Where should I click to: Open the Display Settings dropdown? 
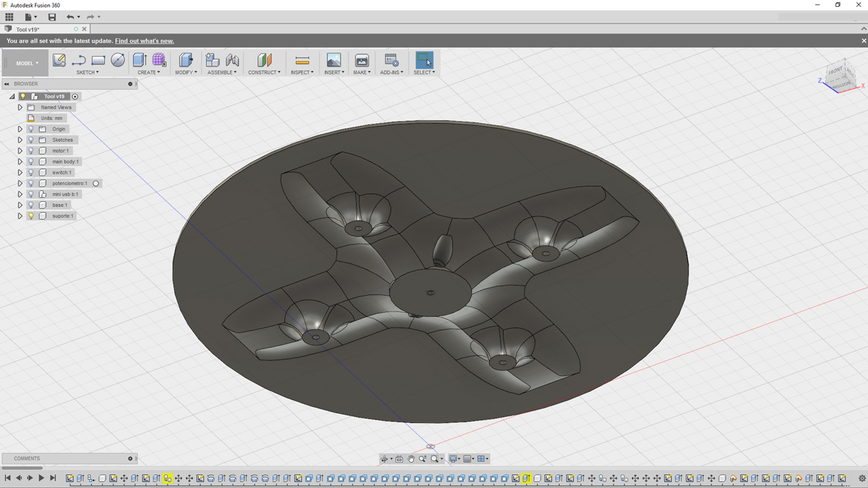click(455, 459)
